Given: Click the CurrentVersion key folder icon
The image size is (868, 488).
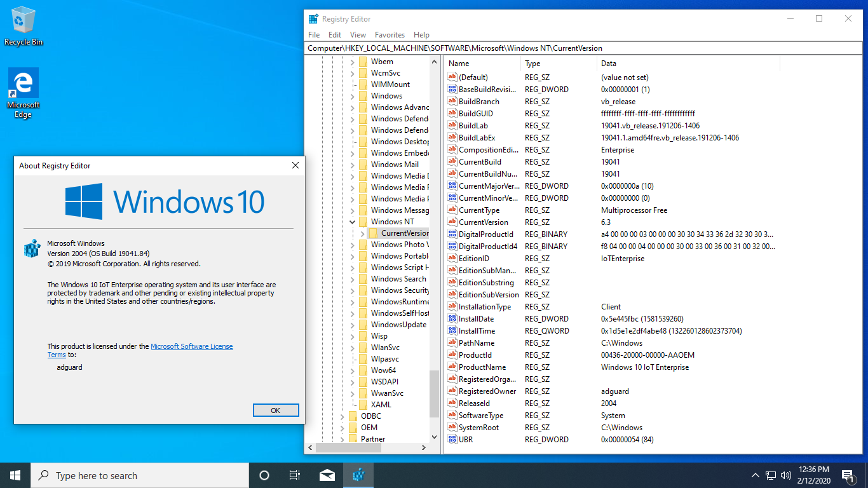Looking at the screenshot, I should coord(374,233).
